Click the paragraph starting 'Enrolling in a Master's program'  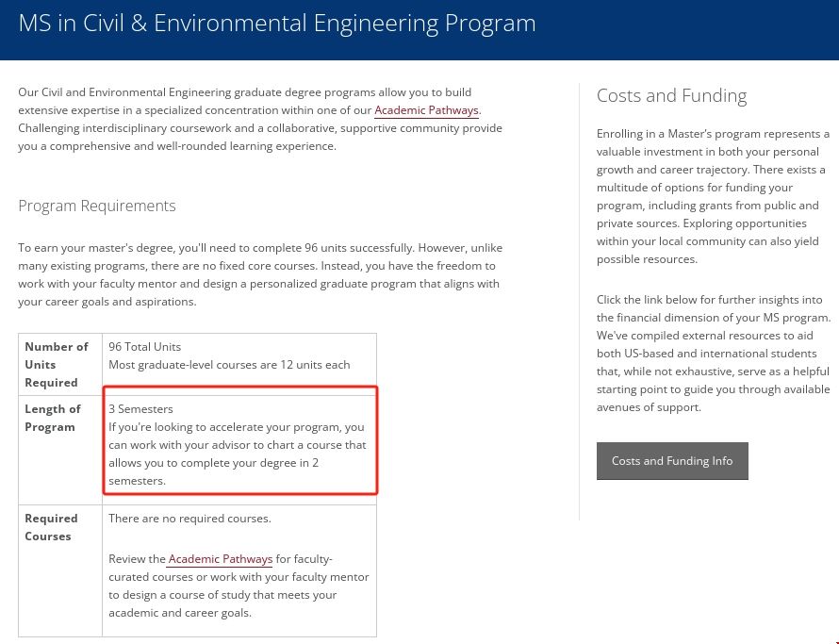tap(713, 196)
